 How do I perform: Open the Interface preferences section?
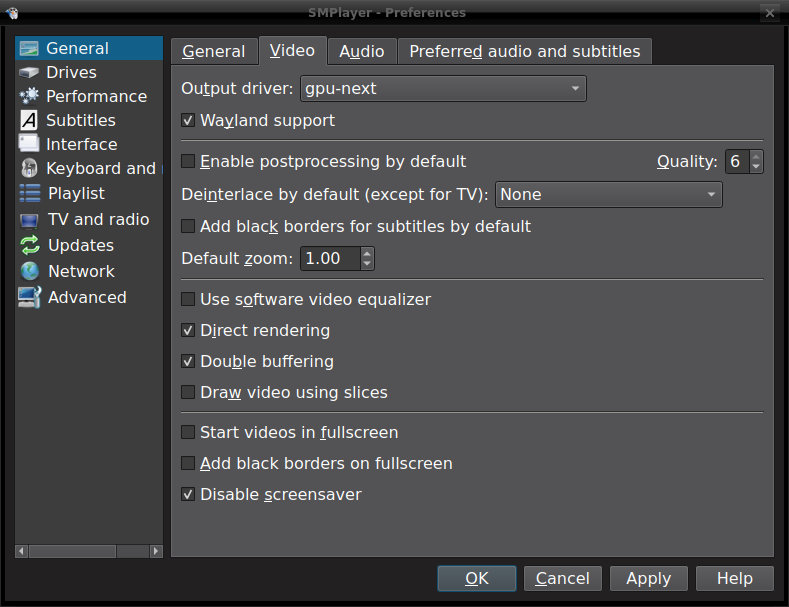89,144
